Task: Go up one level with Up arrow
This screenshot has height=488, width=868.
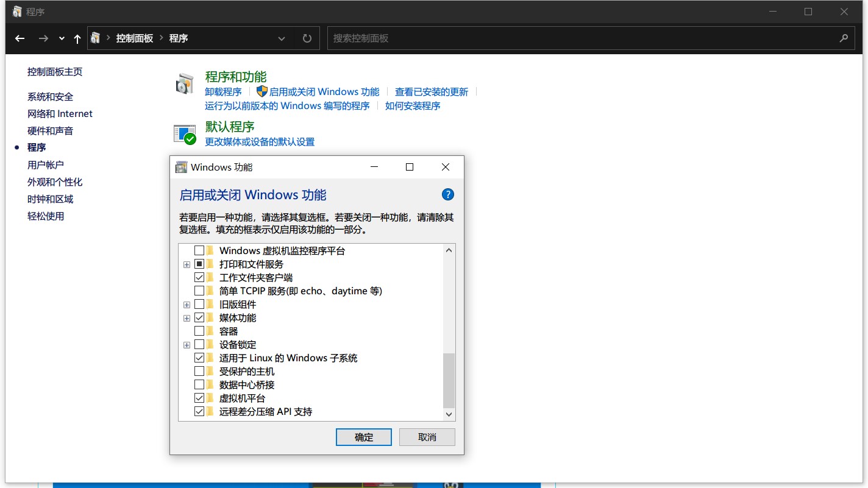Action: point(77,38)
